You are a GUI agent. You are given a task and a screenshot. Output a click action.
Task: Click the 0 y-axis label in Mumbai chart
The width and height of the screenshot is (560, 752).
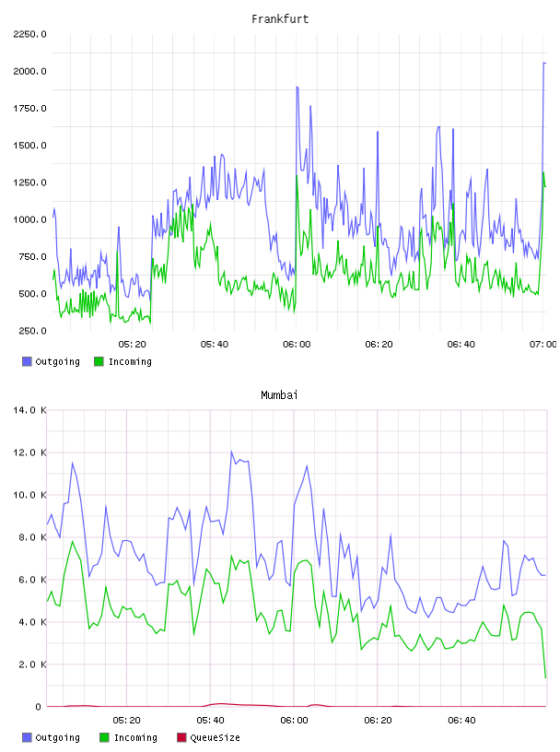click(38, 707)
